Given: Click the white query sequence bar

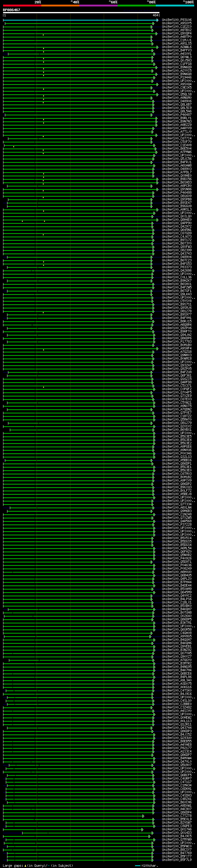Looking at the screenshot, I should point(81,13).
